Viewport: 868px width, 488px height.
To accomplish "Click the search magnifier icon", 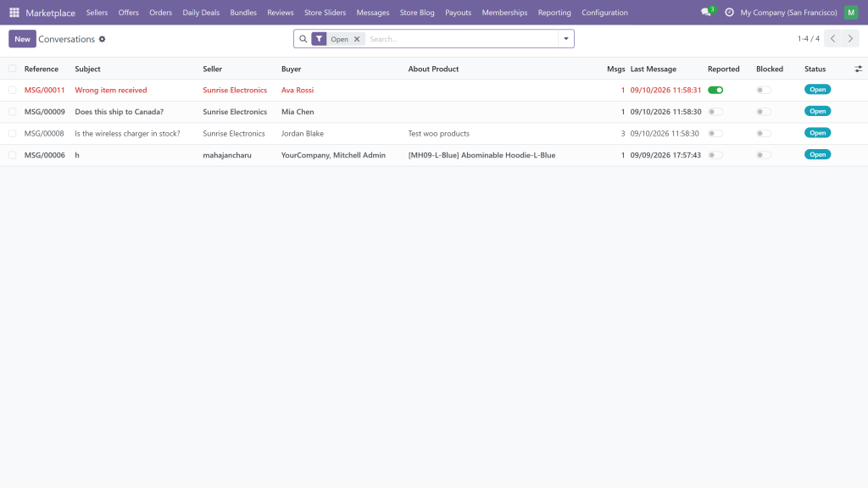I will tap(303, 39).
